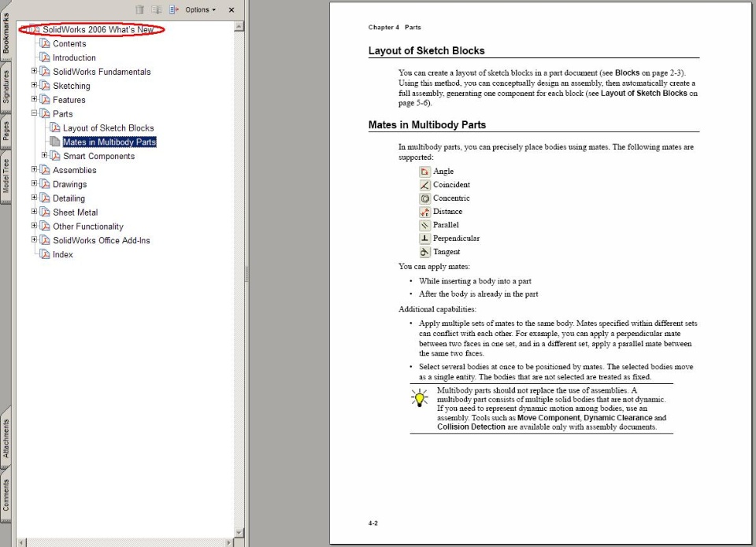Screen dimensions: 756x547
Task: Open the Index bookmark
Action: (x=63, y=254)
